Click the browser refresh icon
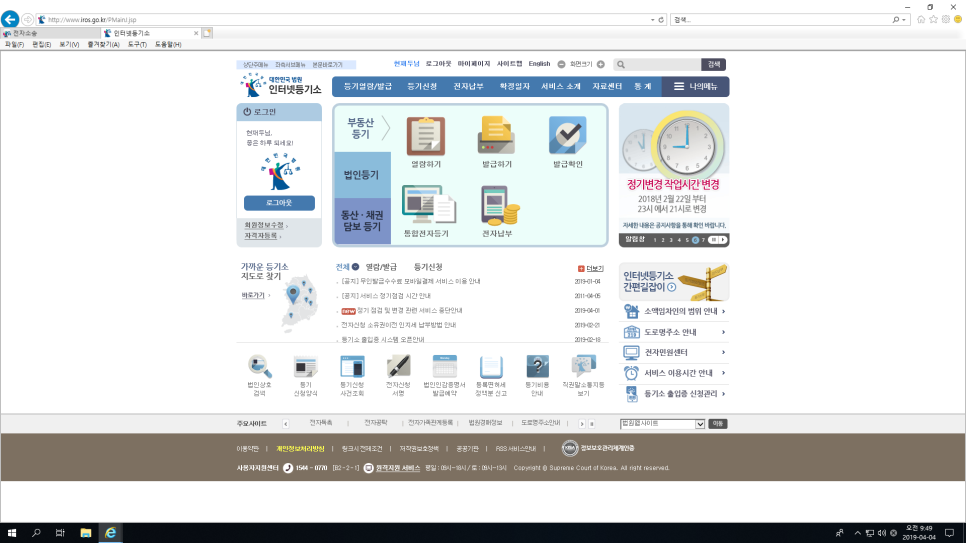966x543 pixels. 661,20
